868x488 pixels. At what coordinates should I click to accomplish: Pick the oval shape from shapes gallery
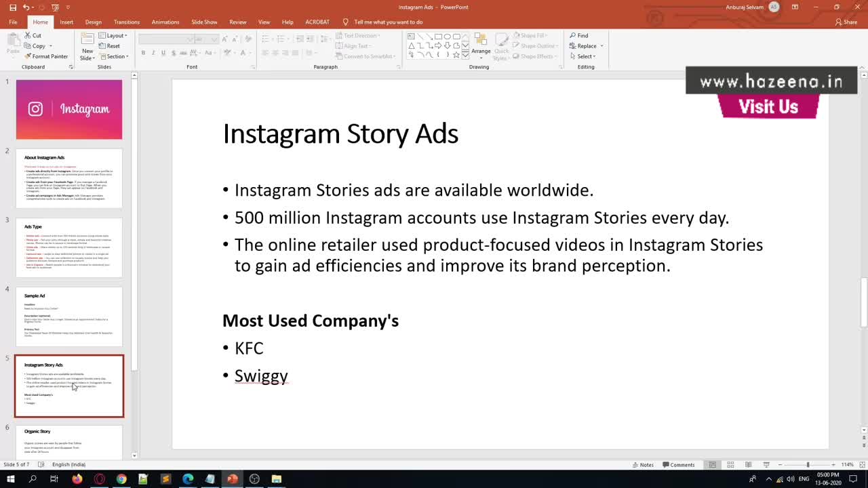447,37
